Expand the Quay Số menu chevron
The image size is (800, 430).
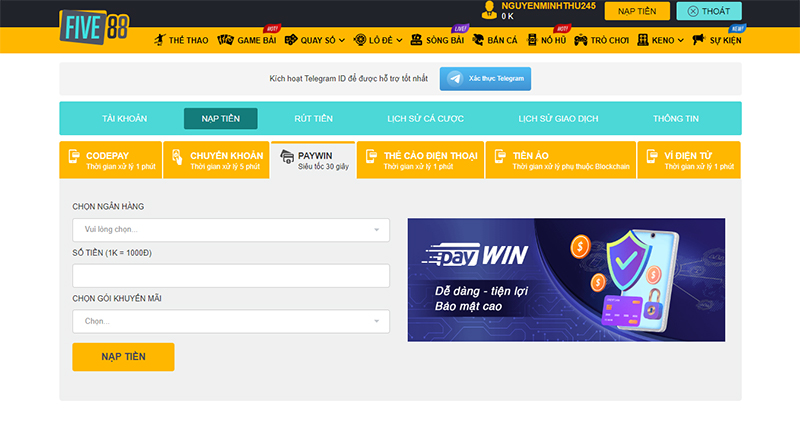[342, 40]
